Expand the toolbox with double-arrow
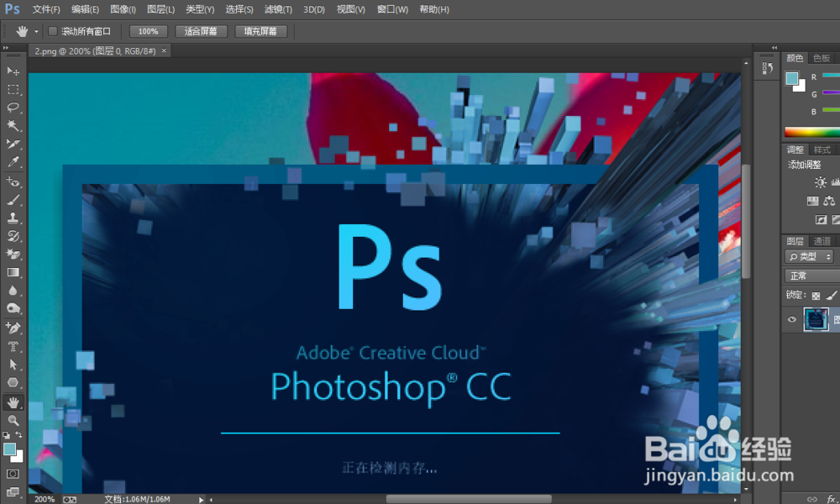The width and height of the screenshot is (840, 504). (5, 48)
